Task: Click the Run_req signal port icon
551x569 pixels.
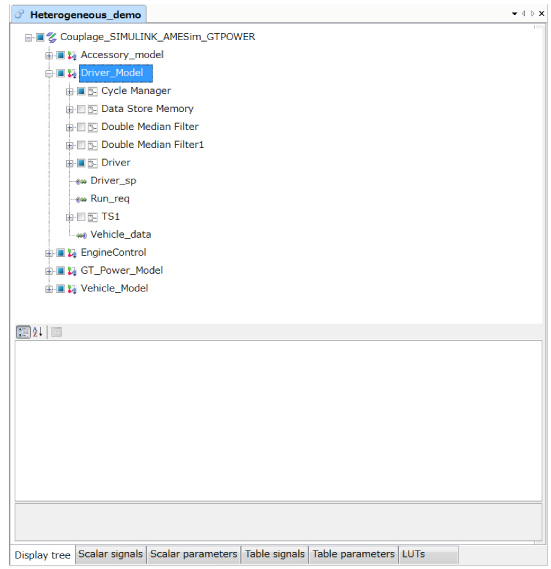Action: coord(81,199)
